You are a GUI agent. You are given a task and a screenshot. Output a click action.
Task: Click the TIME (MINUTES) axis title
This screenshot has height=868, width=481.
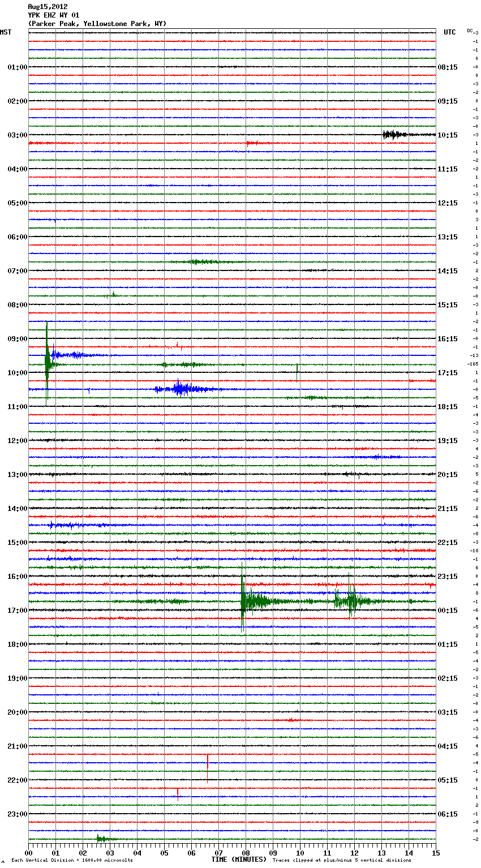click(x=239, y=860)
